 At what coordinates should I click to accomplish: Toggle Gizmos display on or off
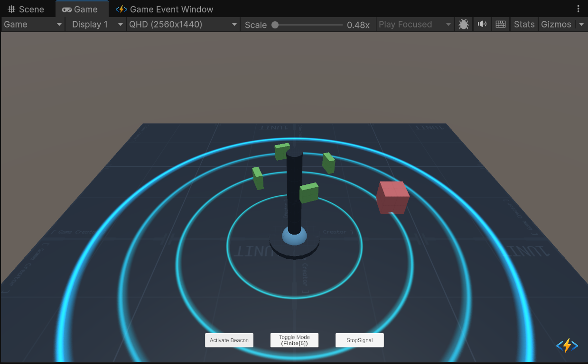(556, 25)
